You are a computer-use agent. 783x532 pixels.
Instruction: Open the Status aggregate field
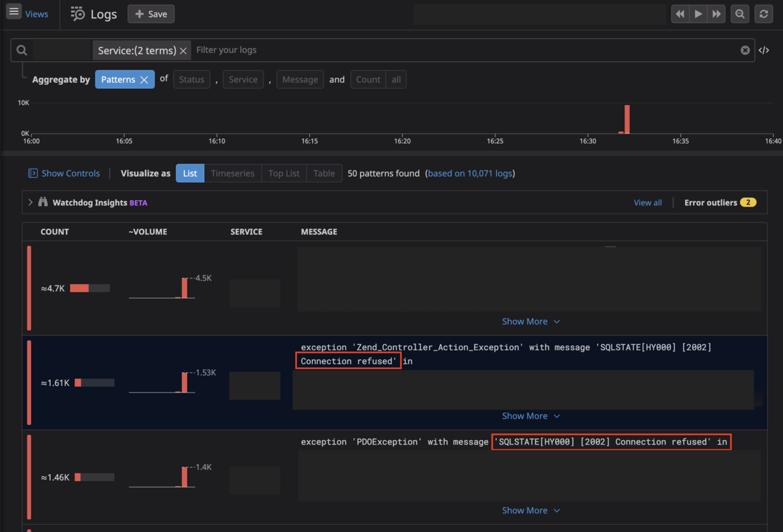(192, 80)
